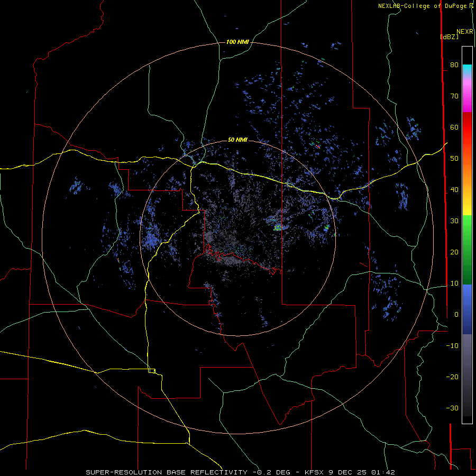Screen dimensions: 476x476
Task: Click the 100 NMI range ring label
Action: 237,42
